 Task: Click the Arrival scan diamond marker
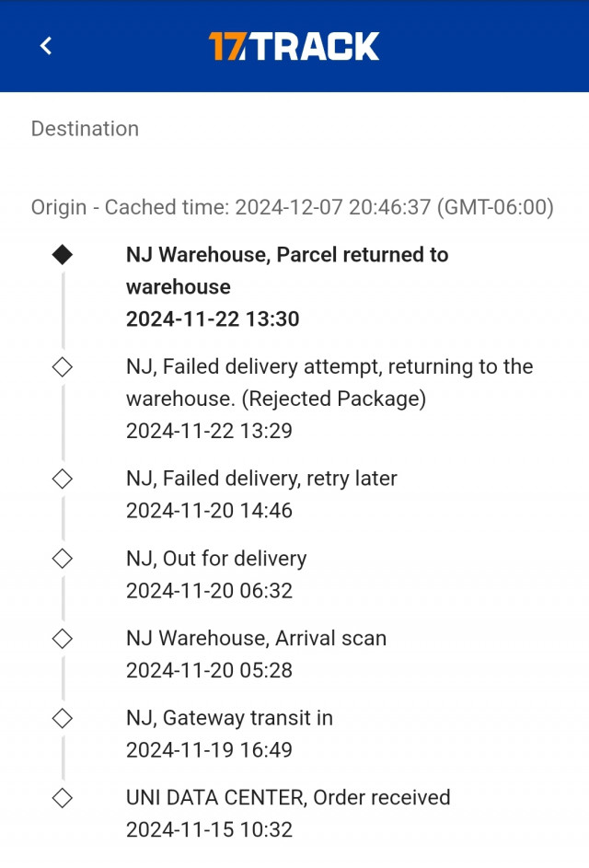click(62, 638)
